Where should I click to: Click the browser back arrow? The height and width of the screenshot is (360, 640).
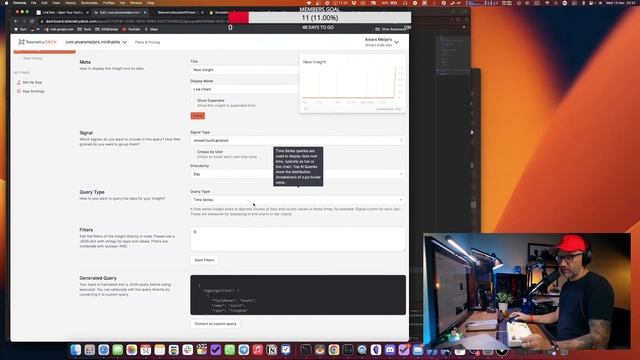16,21
